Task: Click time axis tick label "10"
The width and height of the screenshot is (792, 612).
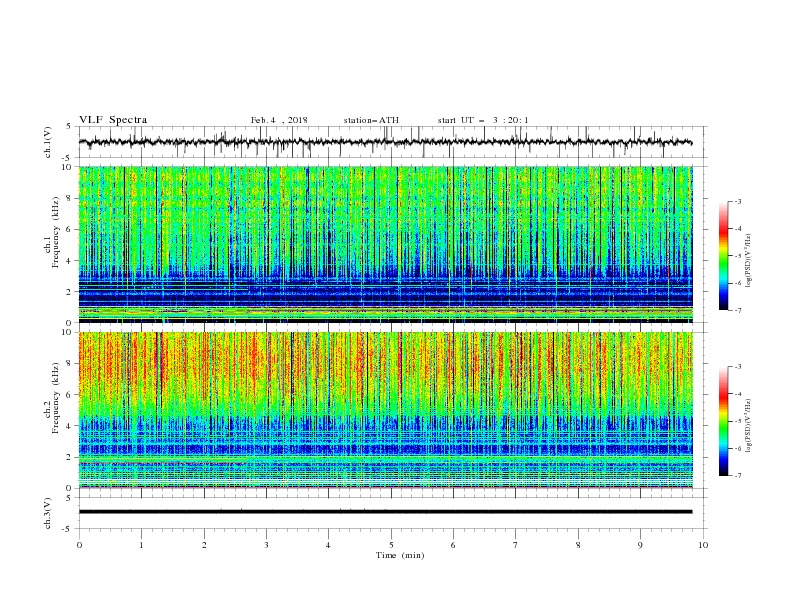Action: 703,545
